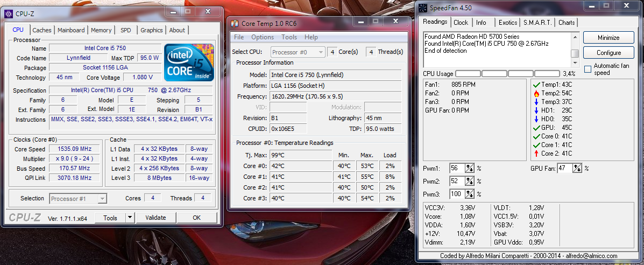Click the CPUID value 0x106E5
Viewport: 644px width, 265px height.
click(288, 129)
